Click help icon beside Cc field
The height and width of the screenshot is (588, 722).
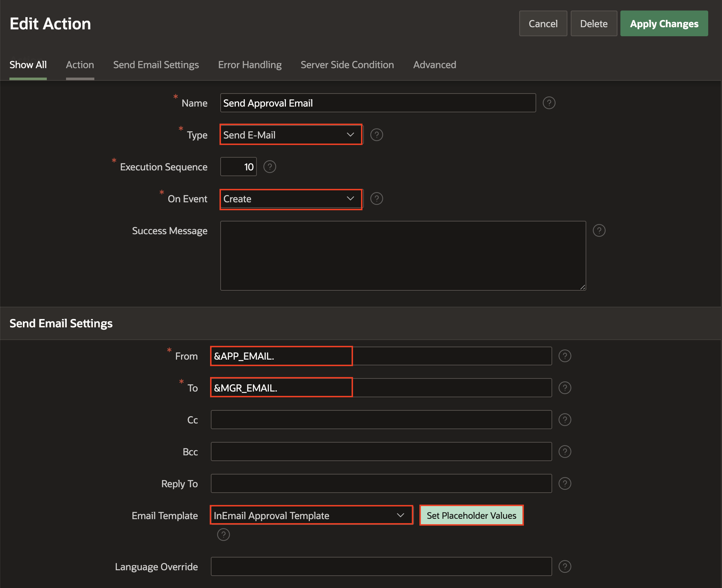point(565,420)
